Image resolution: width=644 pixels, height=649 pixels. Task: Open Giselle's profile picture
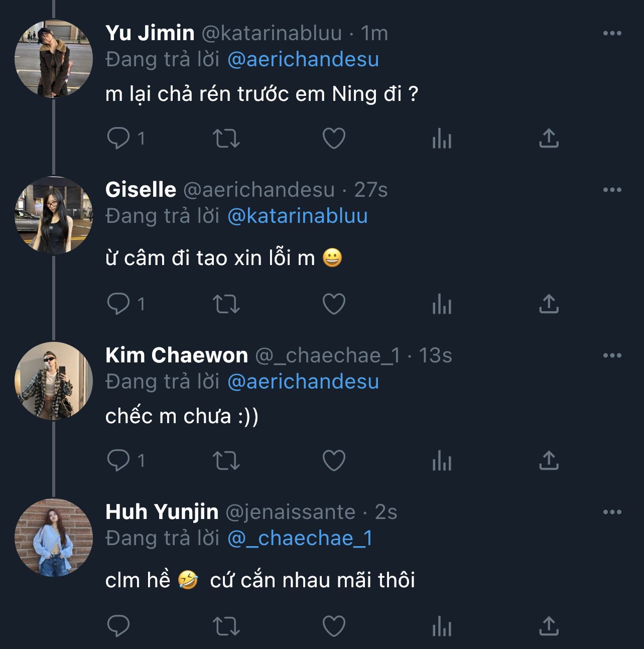click(54, 216)
